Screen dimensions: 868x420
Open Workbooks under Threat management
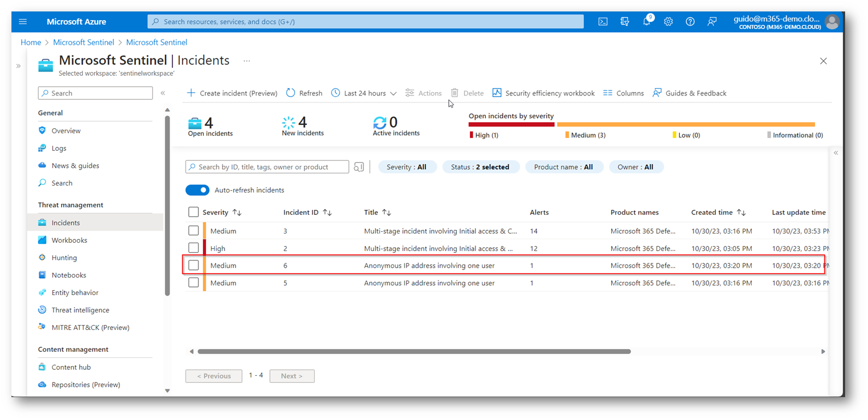click(69, 241)
